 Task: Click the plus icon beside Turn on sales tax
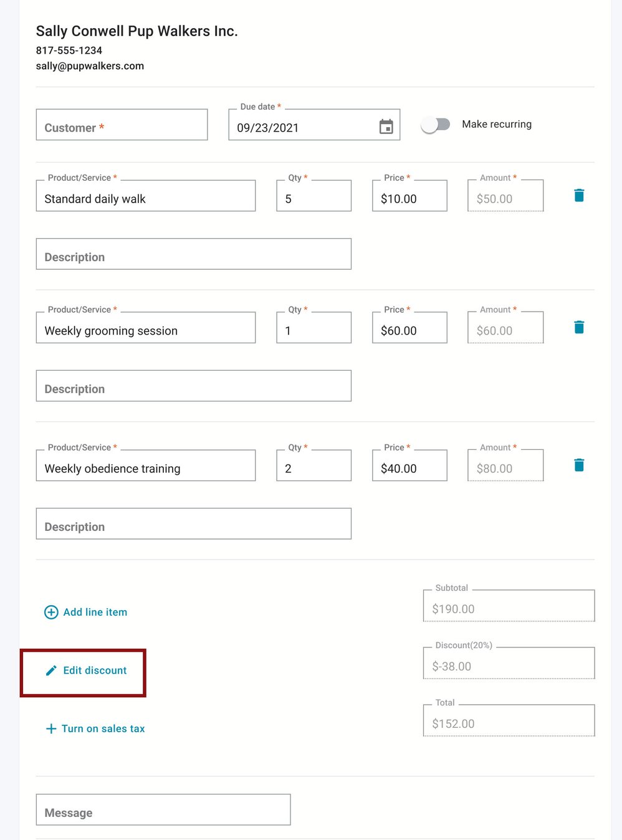coord(50,728)
